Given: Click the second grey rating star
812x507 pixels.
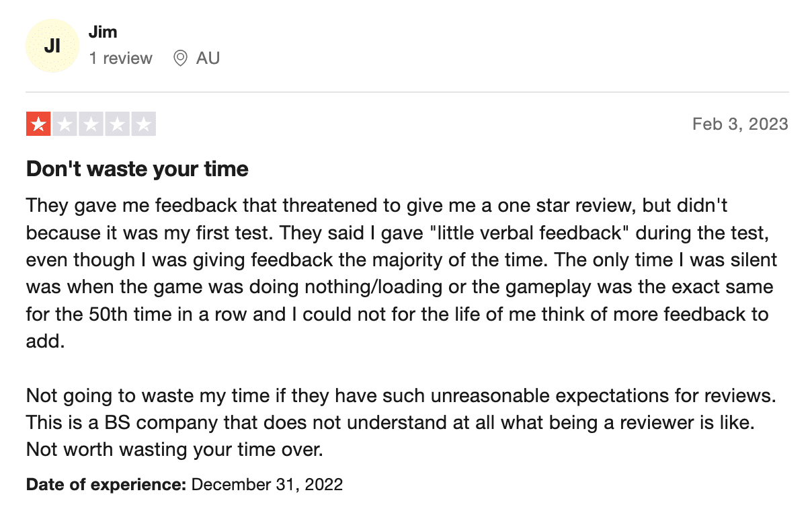Looking at the screenshot, I should [x=65, y=124].
